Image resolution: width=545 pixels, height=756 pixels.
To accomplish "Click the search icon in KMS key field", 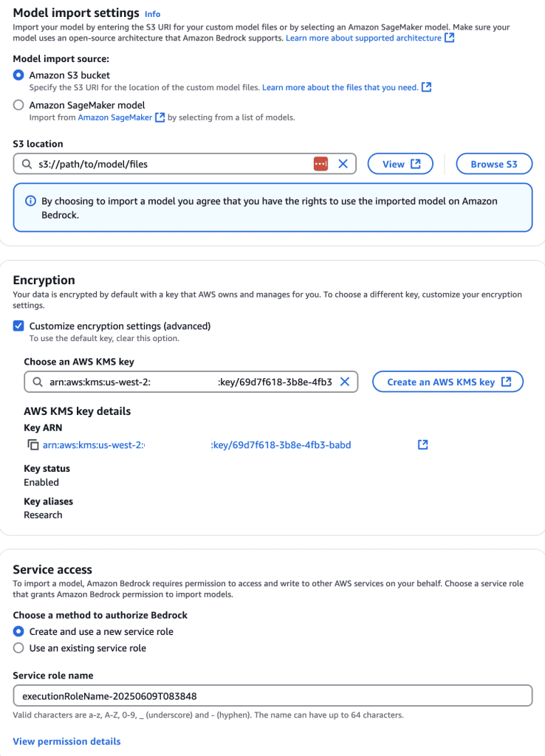I will [38, 382].
